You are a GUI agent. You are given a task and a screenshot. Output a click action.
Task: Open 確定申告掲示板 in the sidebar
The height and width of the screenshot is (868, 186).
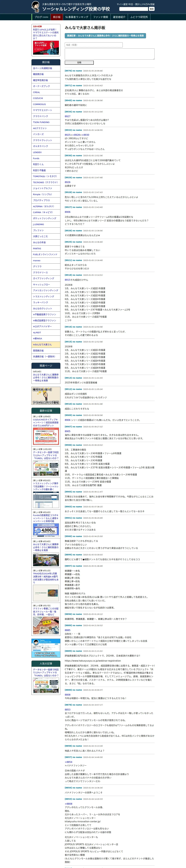point(46,80)
